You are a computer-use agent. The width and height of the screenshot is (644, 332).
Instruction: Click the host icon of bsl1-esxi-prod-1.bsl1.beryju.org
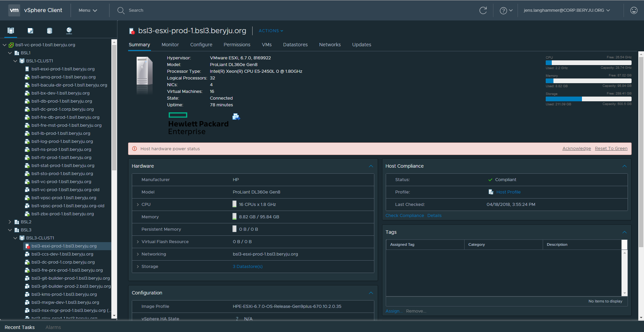point(27,69)
